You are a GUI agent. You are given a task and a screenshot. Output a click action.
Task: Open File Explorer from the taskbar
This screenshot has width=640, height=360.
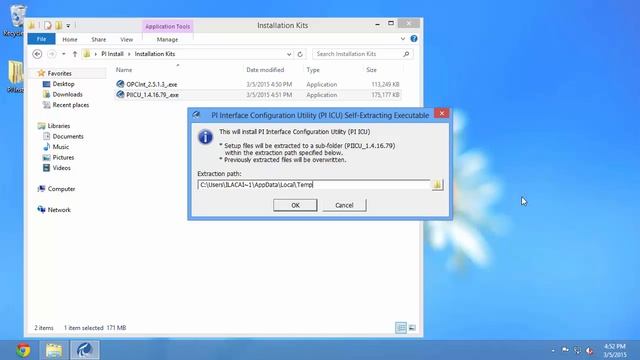[x=54, y=350]
